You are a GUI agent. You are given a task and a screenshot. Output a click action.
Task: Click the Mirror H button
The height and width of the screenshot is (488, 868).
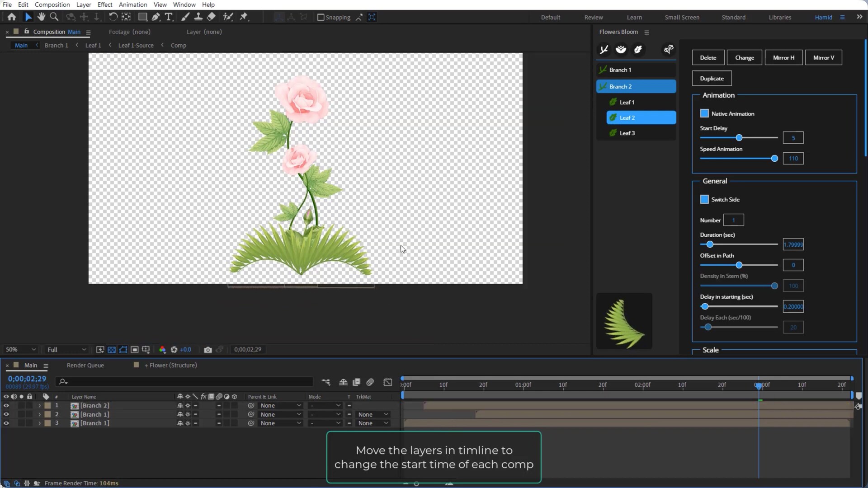point(783,57)
